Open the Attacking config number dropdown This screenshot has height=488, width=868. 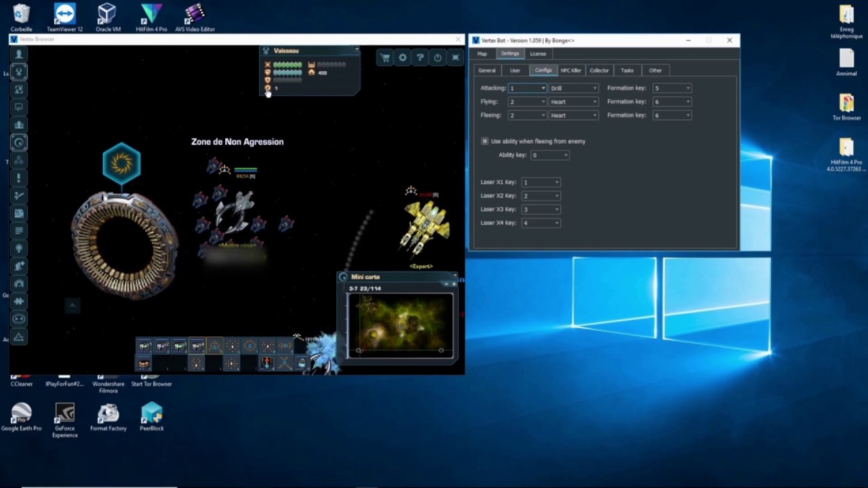click(527, 88)
